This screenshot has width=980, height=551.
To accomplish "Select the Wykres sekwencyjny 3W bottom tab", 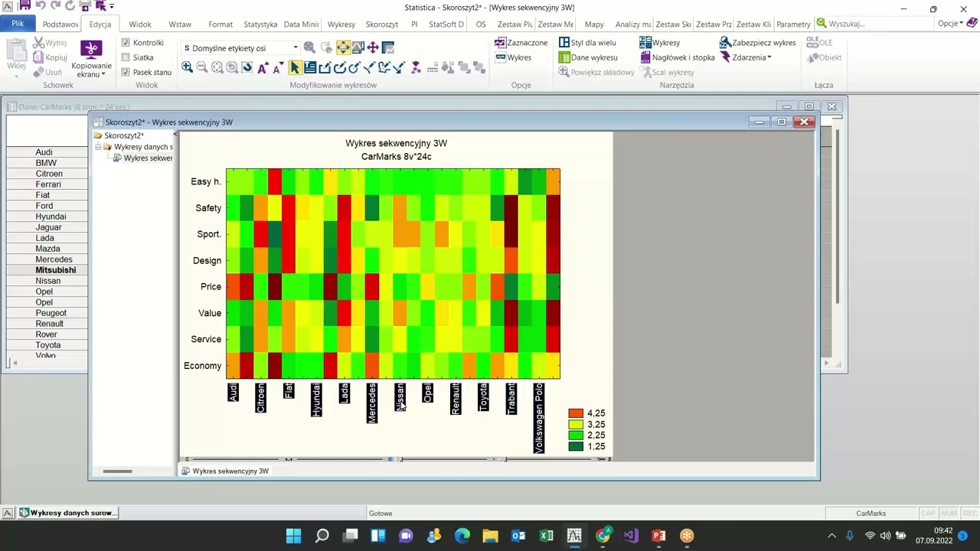I will point(225,471).
